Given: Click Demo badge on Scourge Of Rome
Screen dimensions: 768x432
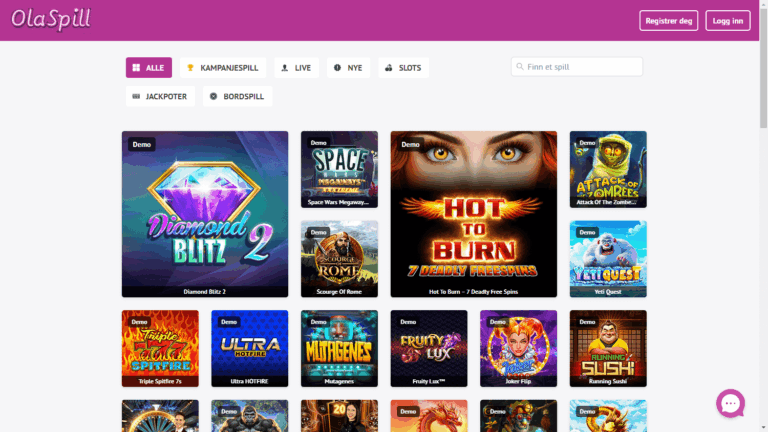Looking at the screenshot, I should click(318, 232).
